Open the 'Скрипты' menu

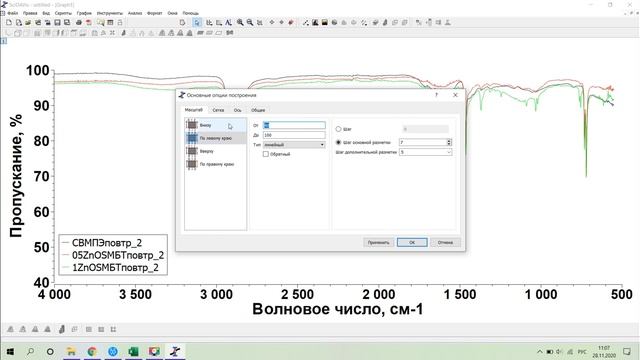(x=63, y=13)
